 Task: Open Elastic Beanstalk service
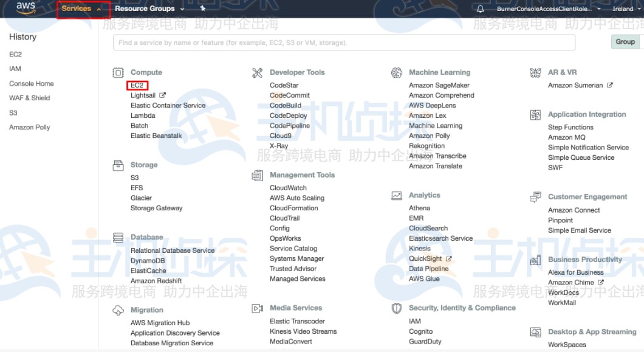click(156, 136)
